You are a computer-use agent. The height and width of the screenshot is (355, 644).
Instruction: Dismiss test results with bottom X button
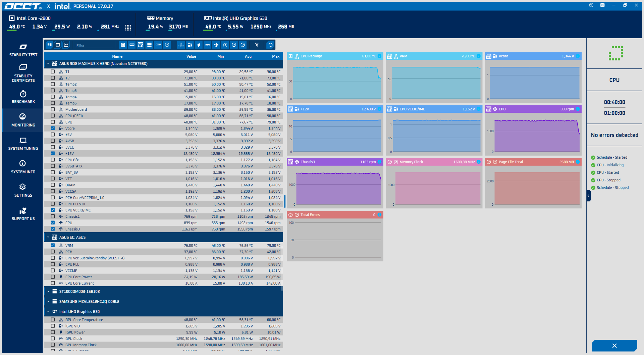[x=614, y=346]
